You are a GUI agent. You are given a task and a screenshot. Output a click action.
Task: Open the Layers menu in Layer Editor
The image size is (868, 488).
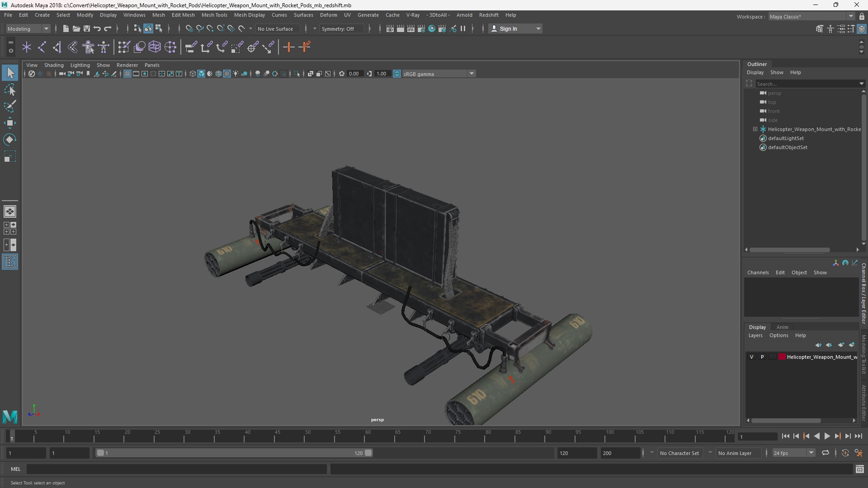click(755, 335)
